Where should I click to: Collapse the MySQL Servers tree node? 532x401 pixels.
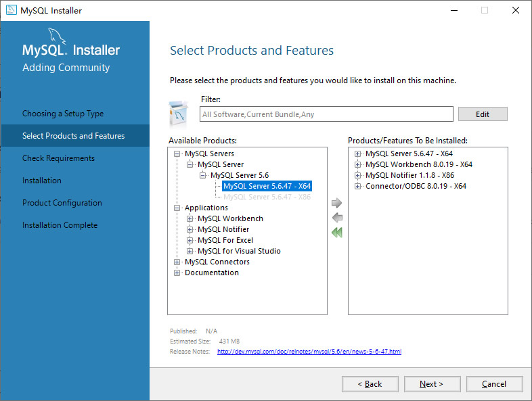(x=177, y=154)
